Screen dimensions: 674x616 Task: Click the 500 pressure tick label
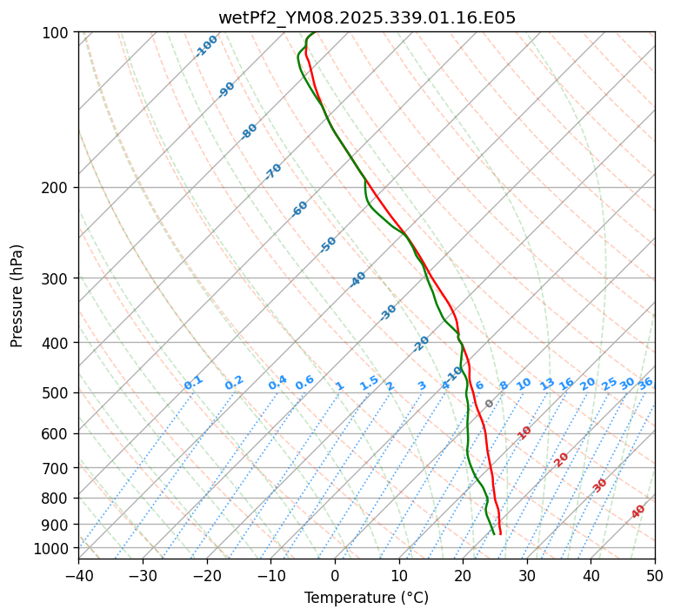[x=57, y=393]
